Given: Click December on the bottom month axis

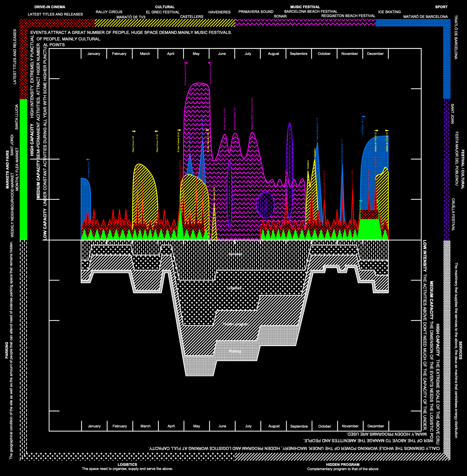Looking at the screenshot, I should [x=376, y=426].
